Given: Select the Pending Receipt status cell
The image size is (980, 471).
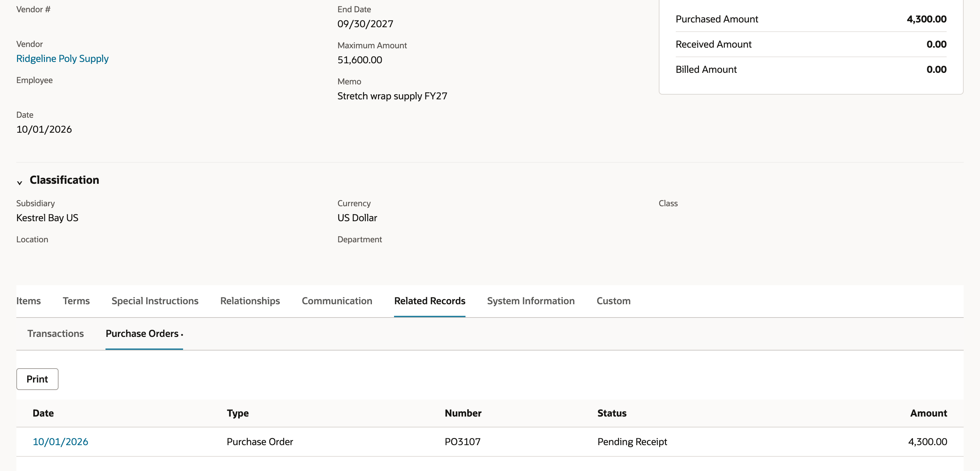Looking at the screenshot, I should click(632, 442).
